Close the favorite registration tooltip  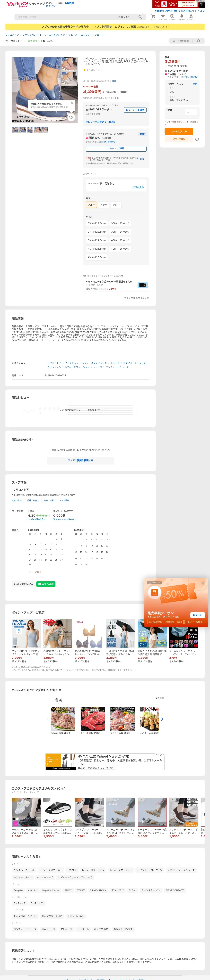point(72,103)
